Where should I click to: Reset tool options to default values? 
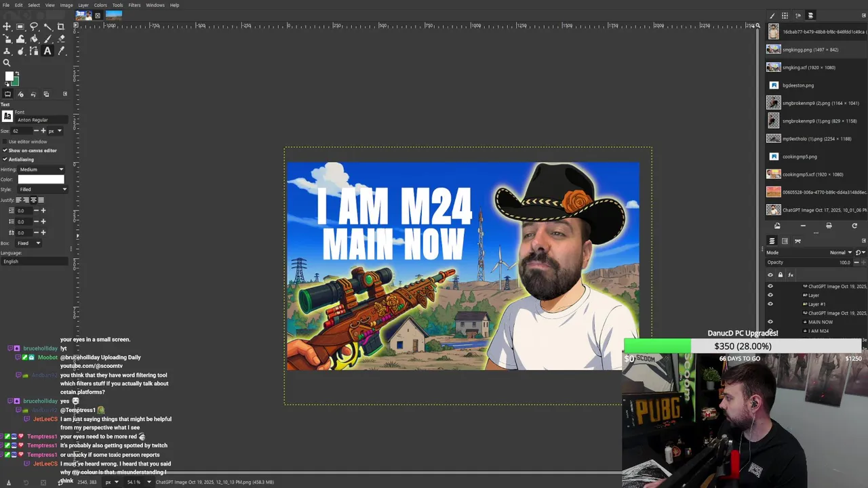click(60, 483)
